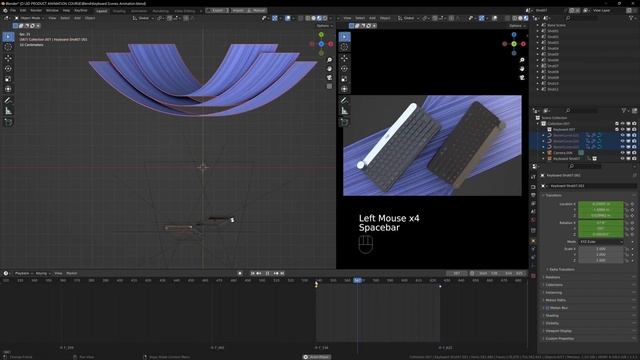Open timeline Marker menu
This screenshot has height=360, width=640.
72,273
